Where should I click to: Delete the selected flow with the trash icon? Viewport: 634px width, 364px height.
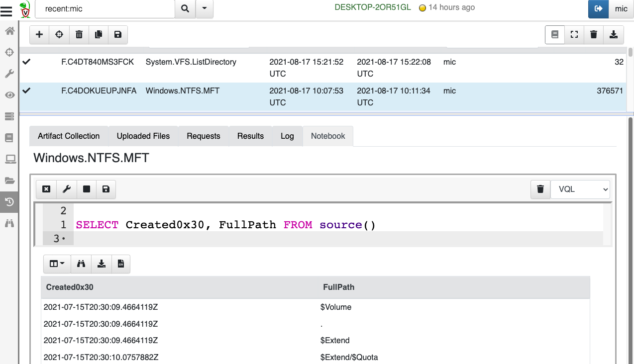[x=79, y=34]
